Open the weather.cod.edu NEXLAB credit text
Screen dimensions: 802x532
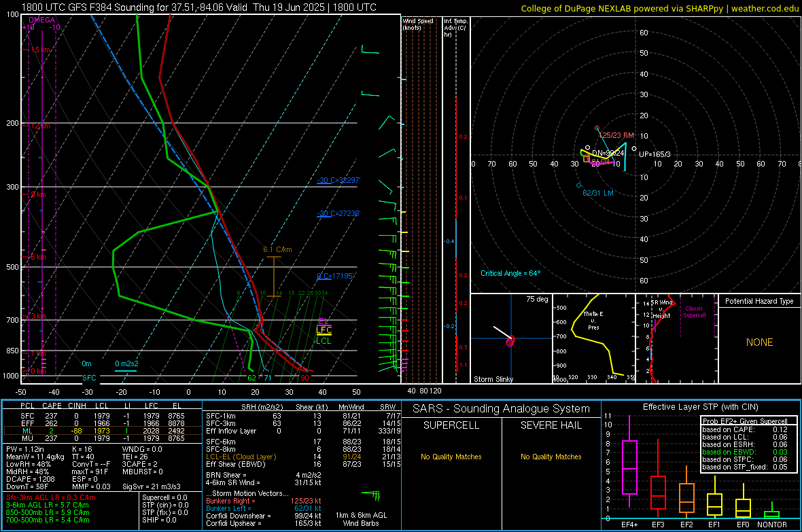pos(659,8)
